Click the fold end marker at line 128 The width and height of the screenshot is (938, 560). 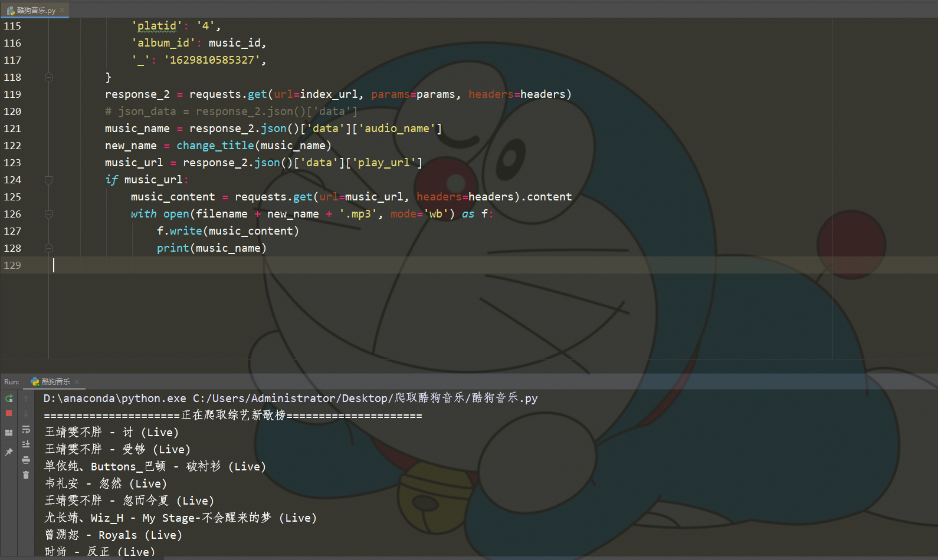pyautogui.click(x=48, y=248)
